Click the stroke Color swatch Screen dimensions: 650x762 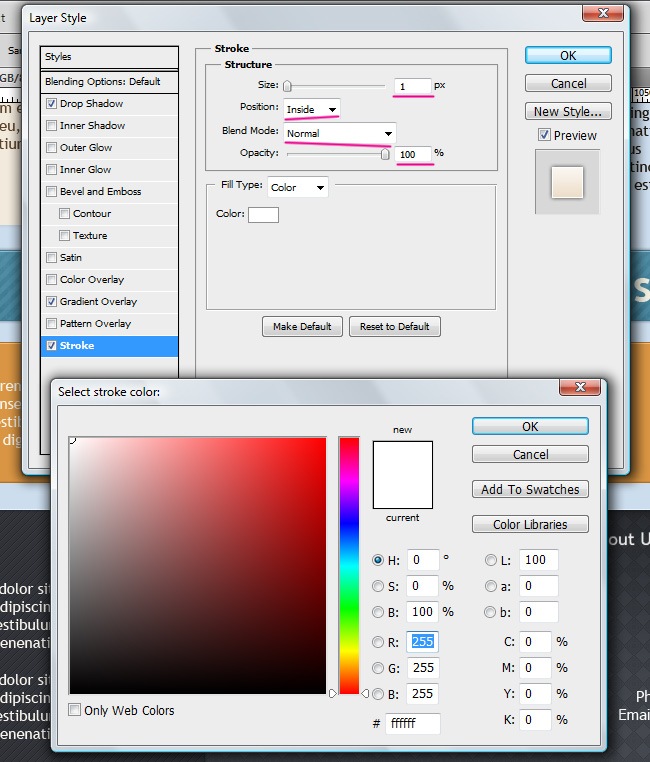click(263, 214)
